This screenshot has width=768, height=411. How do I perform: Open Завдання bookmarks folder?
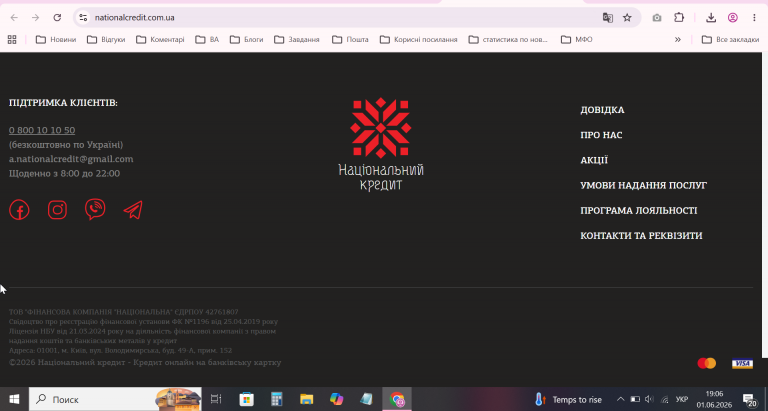pos(297,40)
